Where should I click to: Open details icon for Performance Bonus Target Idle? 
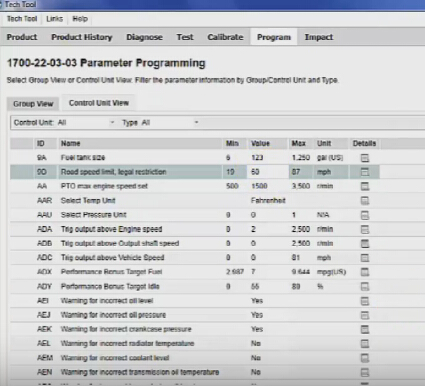[x=365, y=287]
